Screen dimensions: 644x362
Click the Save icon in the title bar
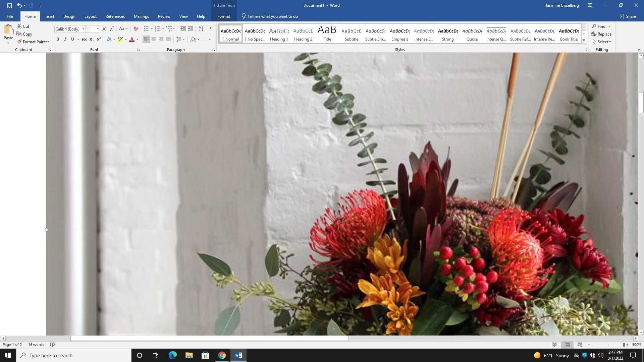click(x=9, y=5)
